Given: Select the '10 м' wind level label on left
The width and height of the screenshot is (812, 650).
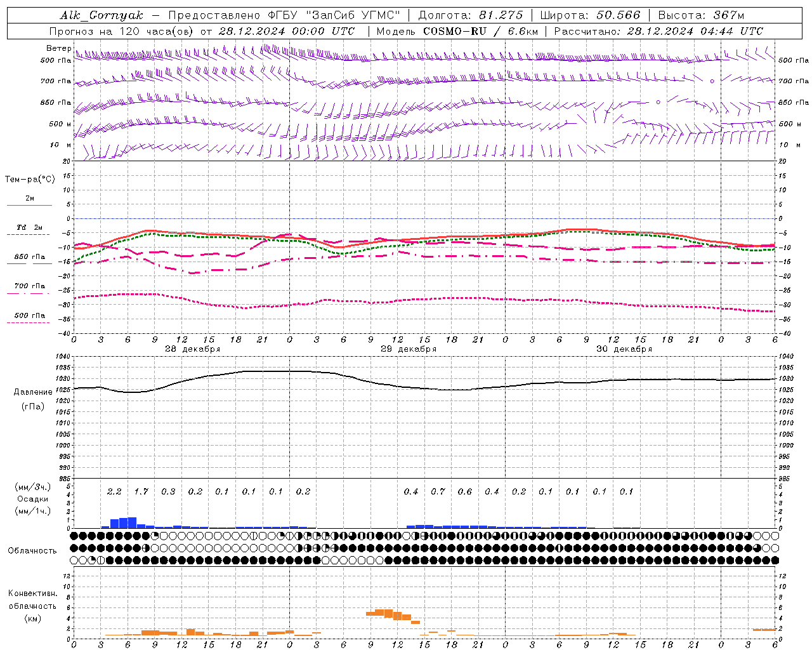Looking at the screenshot, I should click(62, 145).
